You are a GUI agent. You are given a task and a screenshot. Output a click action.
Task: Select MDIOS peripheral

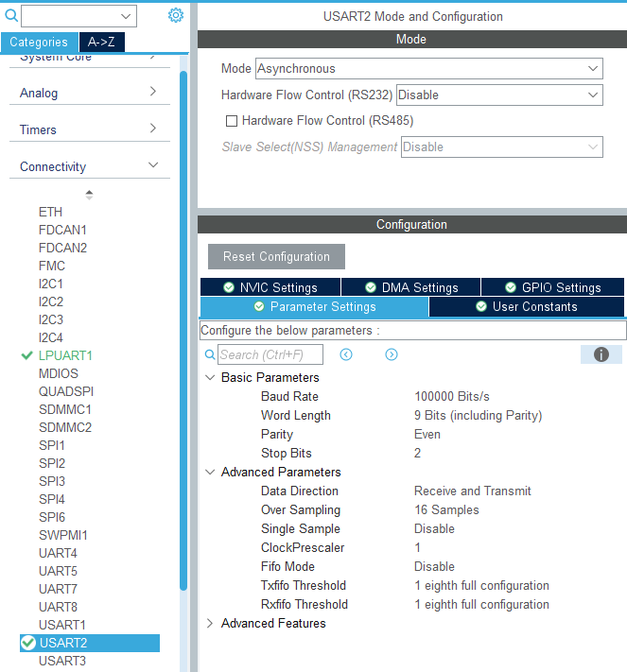coord(59,373)
